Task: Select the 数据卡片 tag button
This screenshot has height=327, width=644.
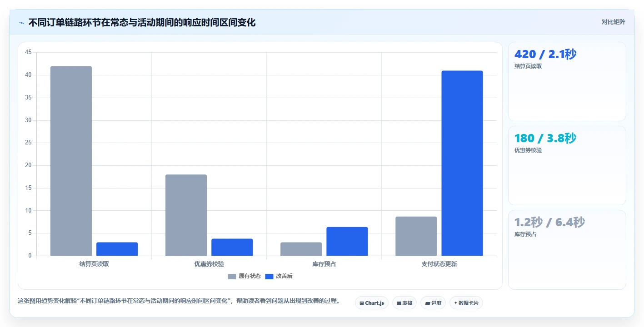Action: (466, 303)
